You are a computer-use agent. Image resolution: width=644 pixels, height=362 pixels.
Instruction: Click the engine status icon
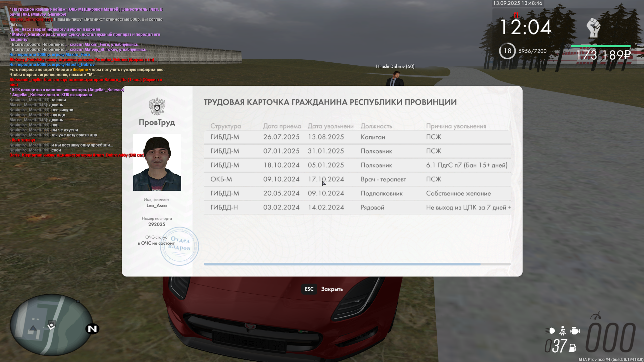pyautogui.click(x=575, y=331)
